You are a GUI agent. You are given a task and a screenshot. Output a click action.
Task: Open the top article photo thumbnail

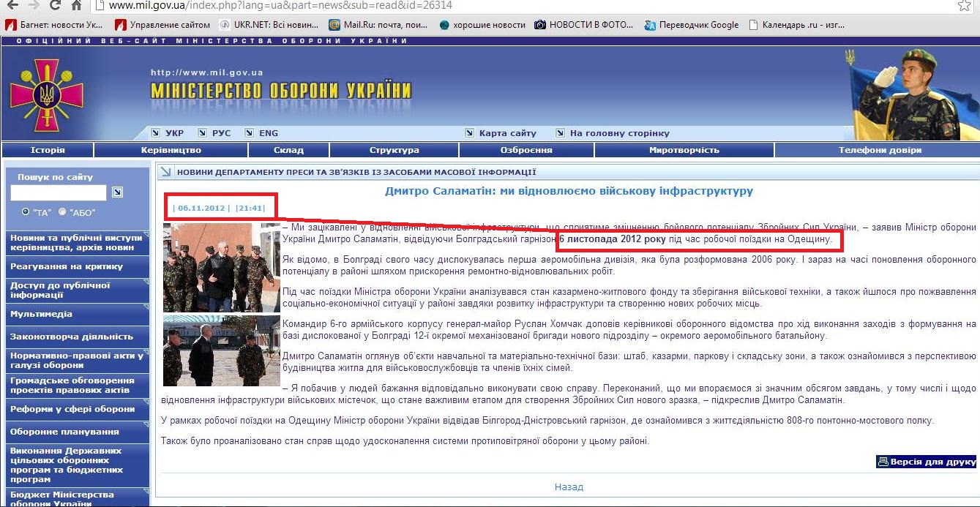(212, 268)
